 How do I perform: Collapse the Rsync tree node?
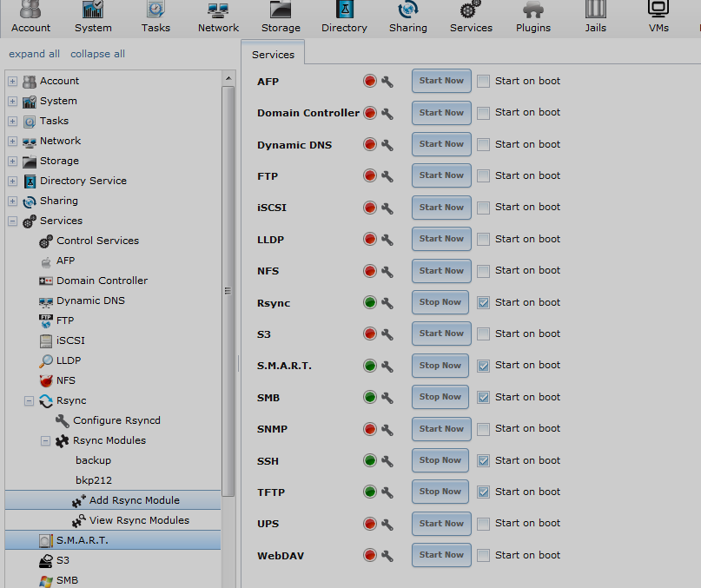pos(29,401)
